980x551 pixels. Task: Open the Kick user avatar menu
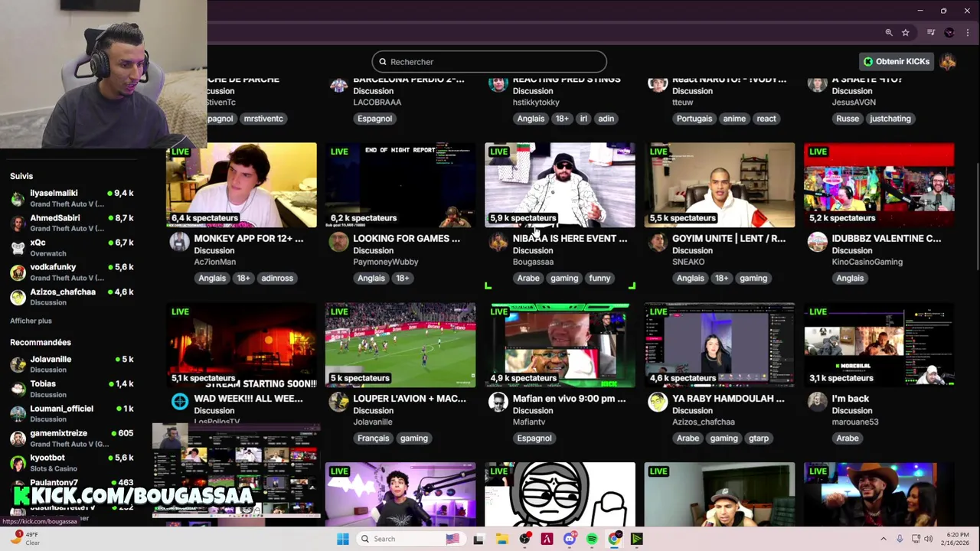pyautogui.click(x=948, y=62)
